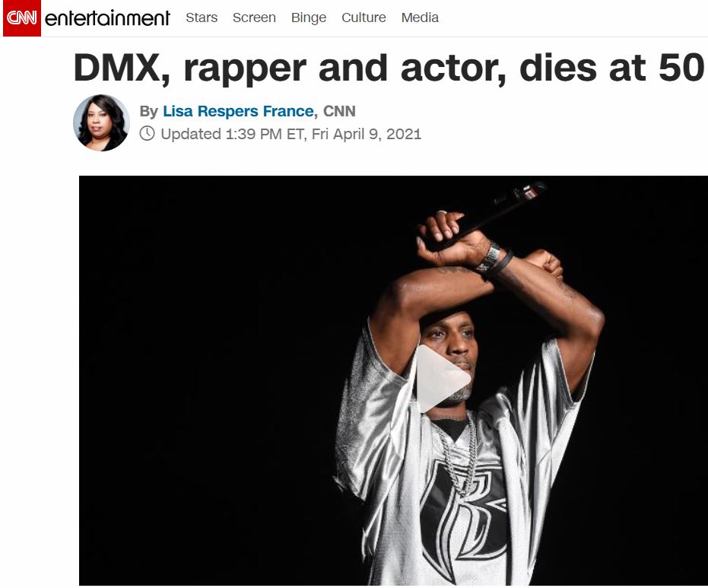Click the Updated 1:39 PM ET timestamp

291,134
